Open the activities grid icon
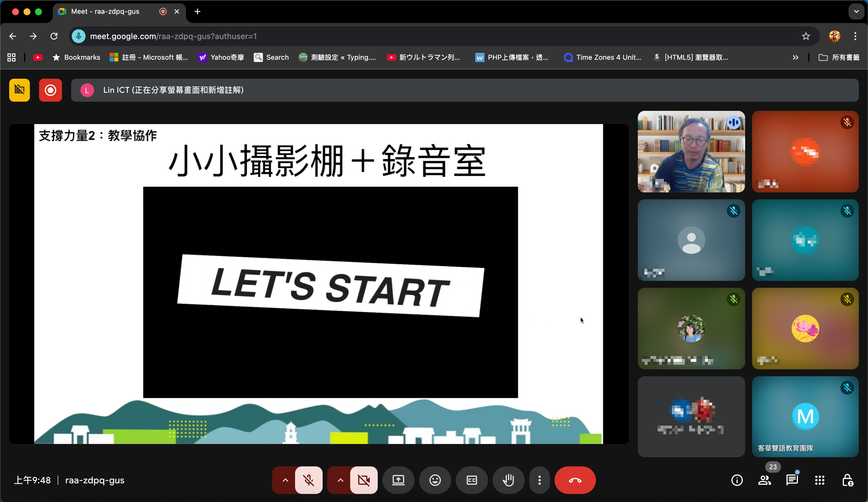Image resolution: width=868 pixels, height=502 pixels. click(819, 480)
